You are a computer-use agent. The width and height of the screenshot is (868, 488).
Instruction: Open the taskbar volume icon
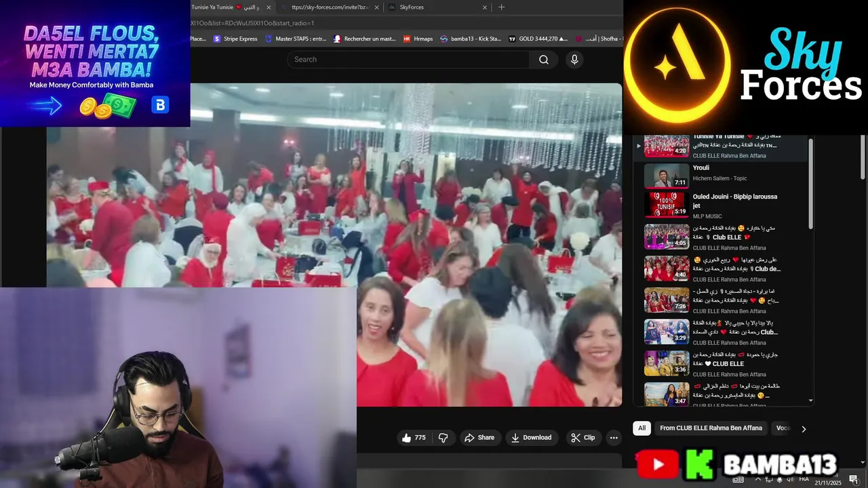(x=789, y=479)
